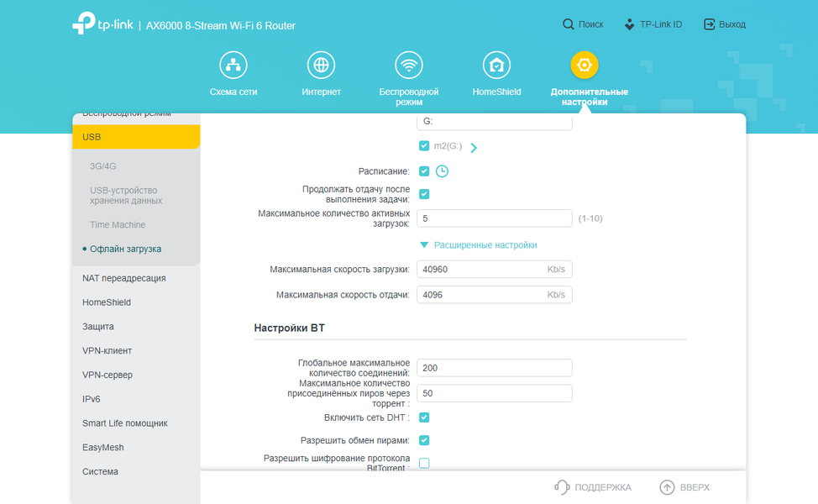
Task: Click the Поиск magnifier icon
Action: point(568,24)
